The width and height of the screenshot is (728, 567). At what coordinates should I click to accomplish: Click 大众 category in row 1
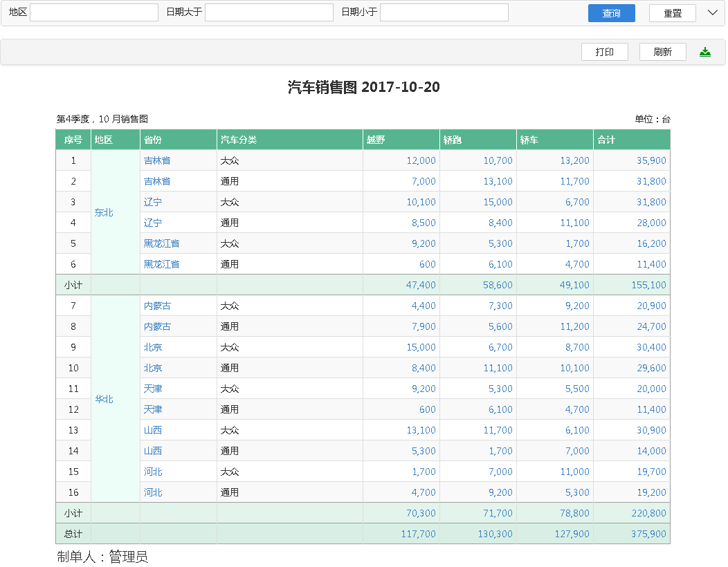click(229, 160)
